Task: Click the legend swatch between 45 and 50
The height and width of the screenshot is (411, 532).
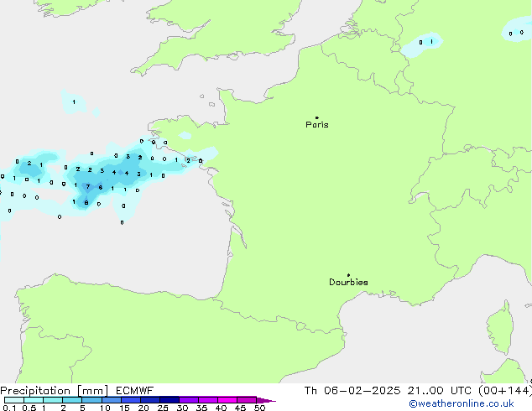Action: click(x=247, y=401)
